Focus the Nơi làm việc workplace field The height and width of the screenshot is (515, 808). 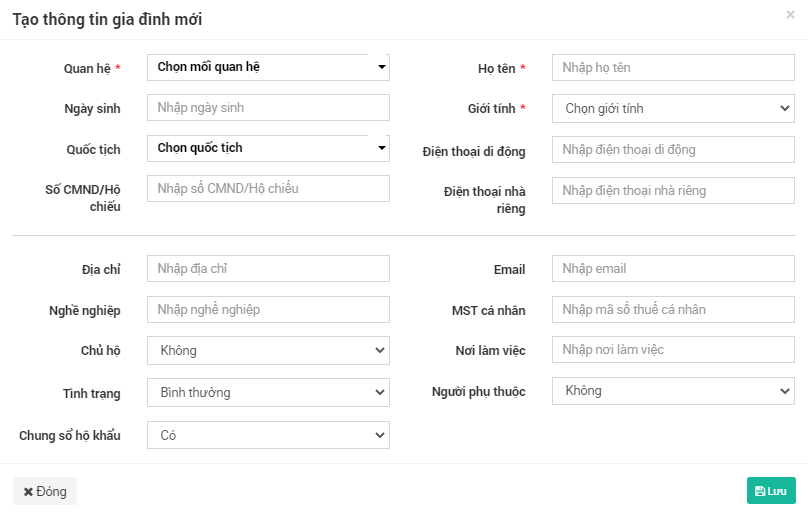673,350
